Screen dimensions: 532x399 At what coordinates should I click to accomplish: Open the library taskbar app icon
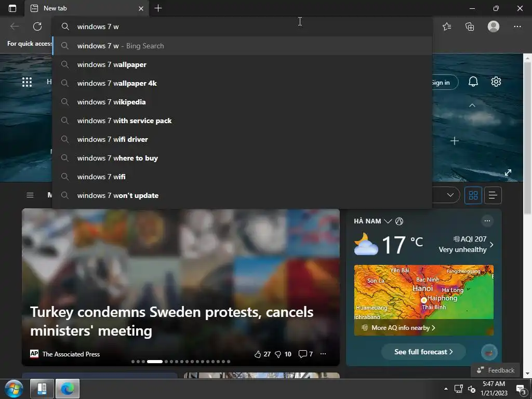click(42, 389)
